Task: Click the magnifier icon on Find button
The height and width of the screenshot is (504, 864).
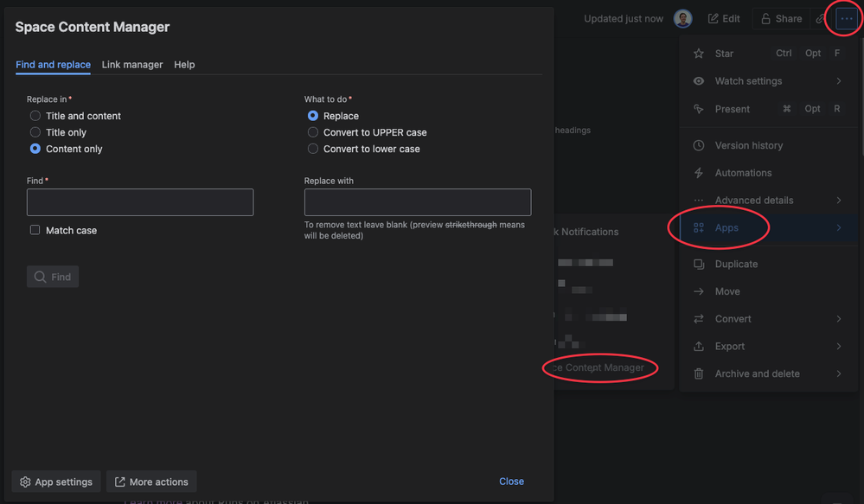Action: [x=41, y=277]
